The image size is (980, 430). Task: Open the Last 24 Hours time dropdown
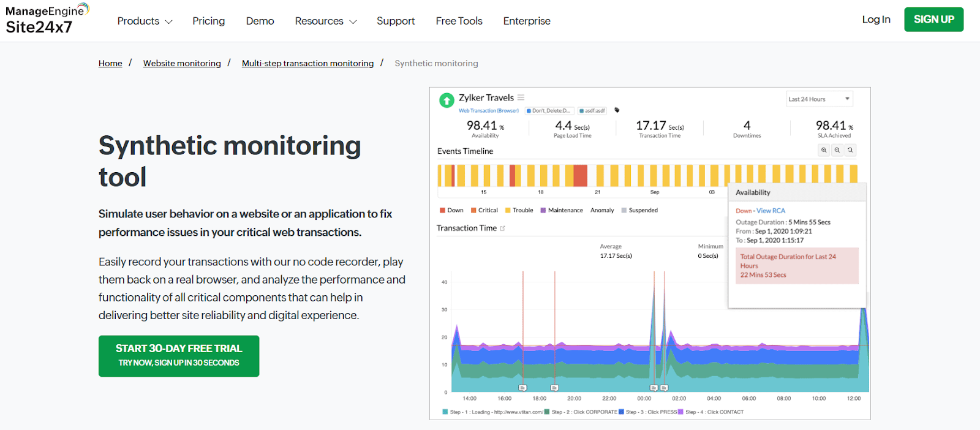pyautogui.click(x=819, y=99)
